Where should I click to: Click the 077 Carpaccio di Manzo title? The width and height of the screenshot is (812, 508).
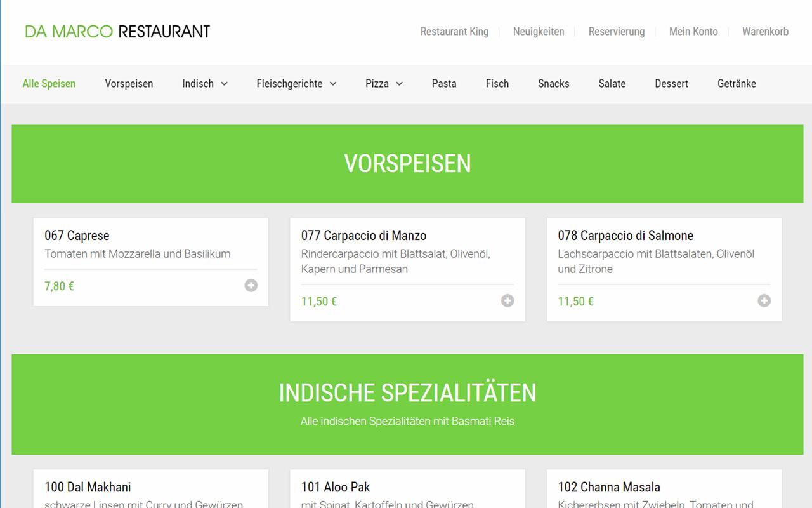pyautogui.click(x=363, y=236)
